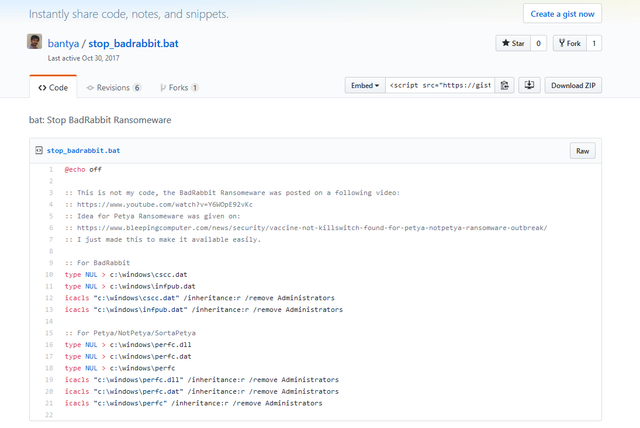Switch to the Forks tab
The image size is (640, 428).
click(179, 88)
